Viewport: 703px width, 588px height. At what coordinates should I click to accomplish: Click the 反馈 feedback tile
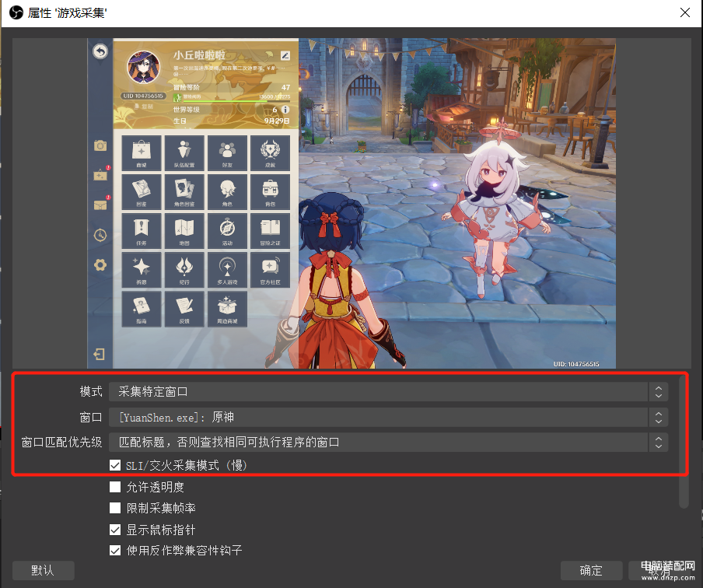pos(184,309)
